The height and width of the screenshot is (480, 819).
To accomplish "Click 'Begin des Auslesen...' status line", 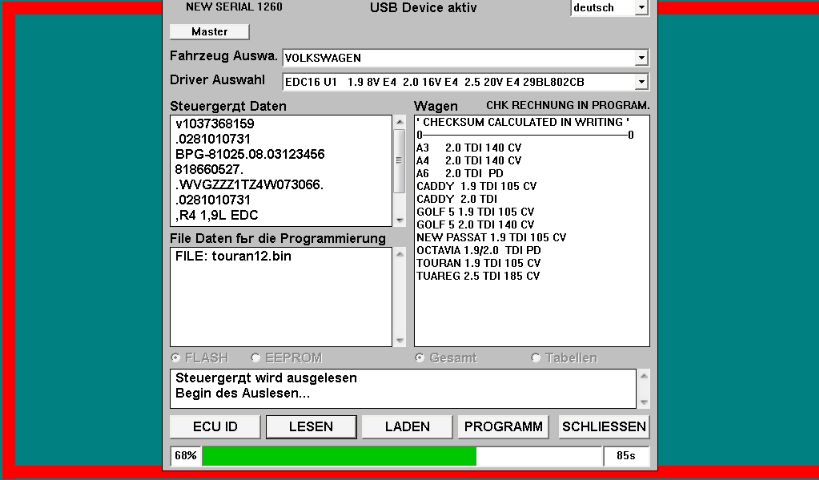I will pos(242,393).
